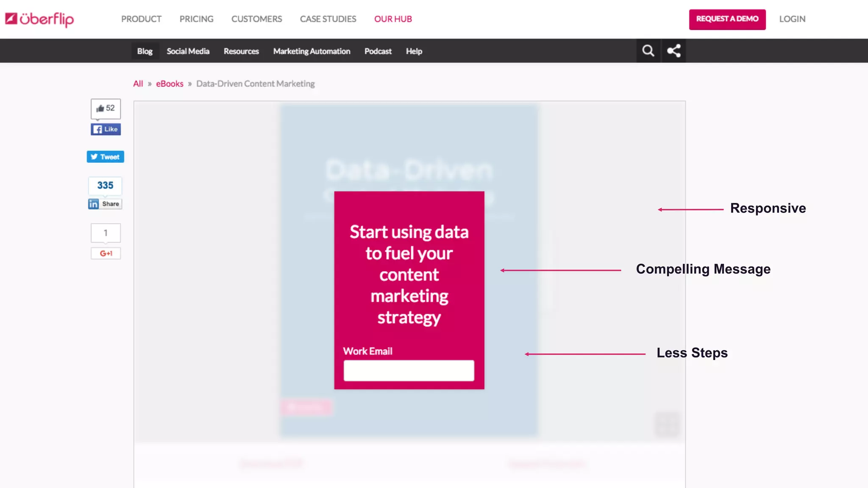Click the Login link

pos(792,19)
